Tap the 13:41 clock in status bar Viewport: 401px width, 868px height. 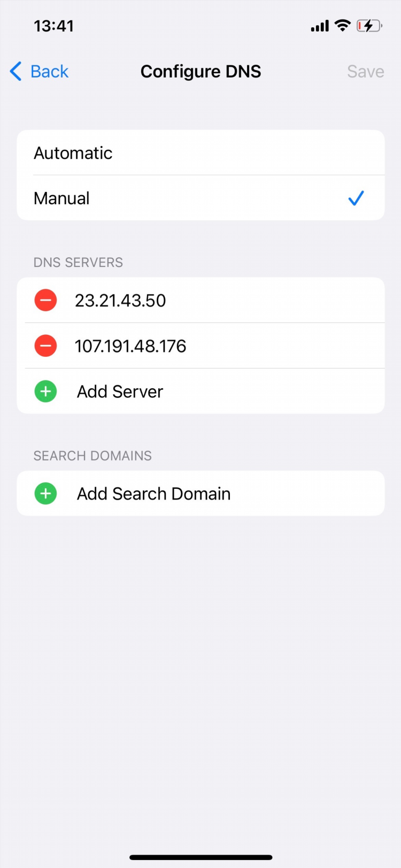[x=54, y=26]
